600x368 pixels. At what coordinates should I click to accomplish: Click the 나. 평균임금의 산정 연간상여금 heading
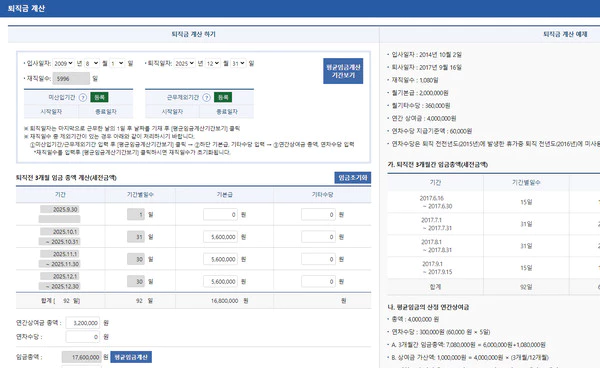(428, 307)
